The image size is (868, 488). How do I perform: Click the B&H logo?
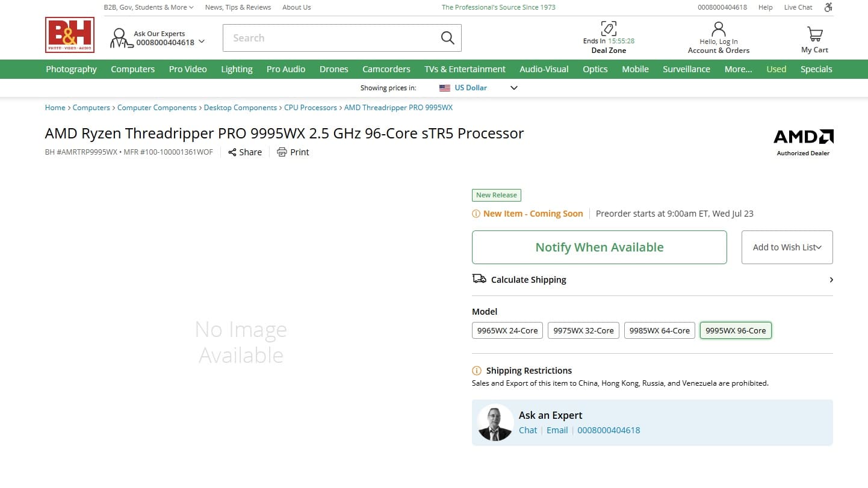pos(69,35)
